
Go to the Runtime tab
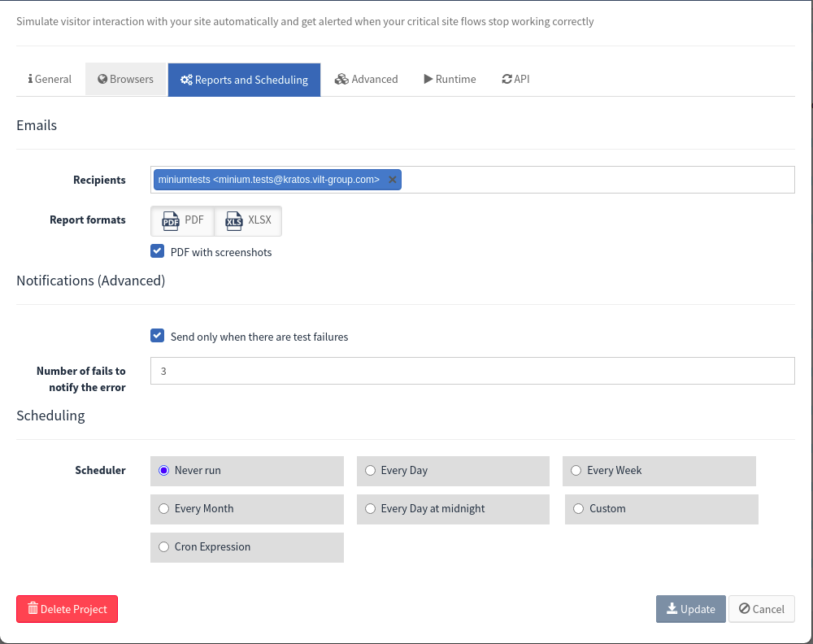tap(450, 80)
